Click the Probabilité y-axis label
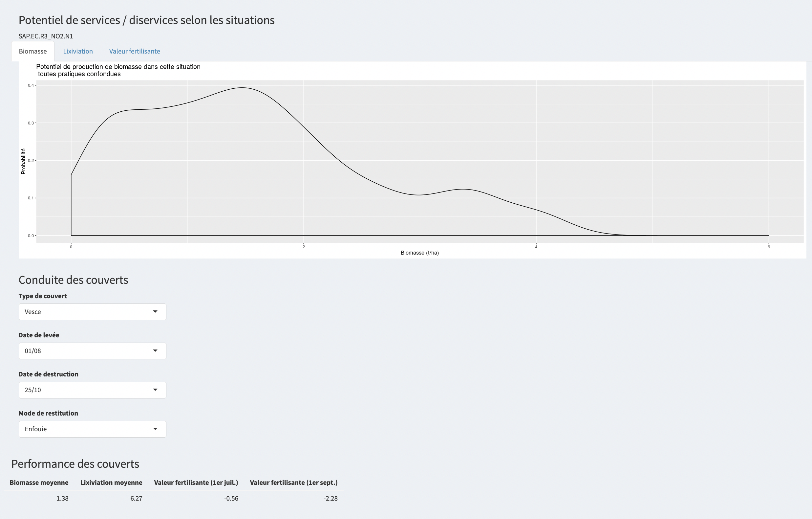This screenshot has height=519, width=812. tap(23, 161)
